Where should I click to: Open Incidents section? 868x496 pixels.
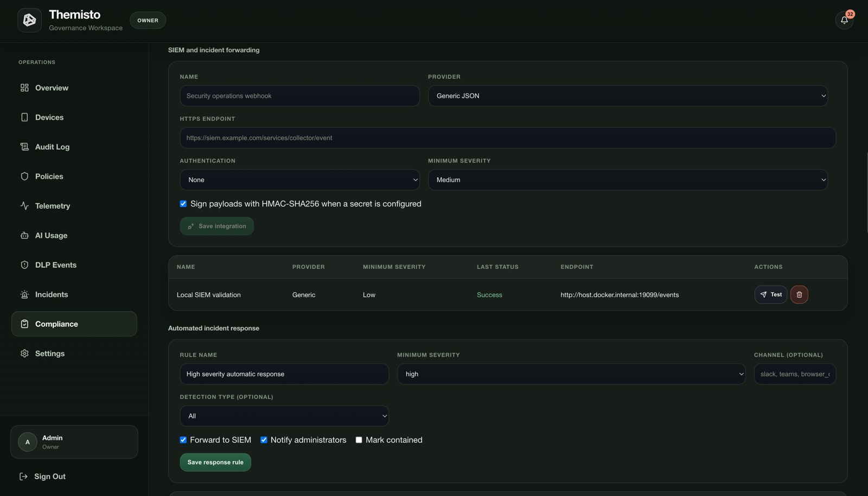[x=74, y=294]
